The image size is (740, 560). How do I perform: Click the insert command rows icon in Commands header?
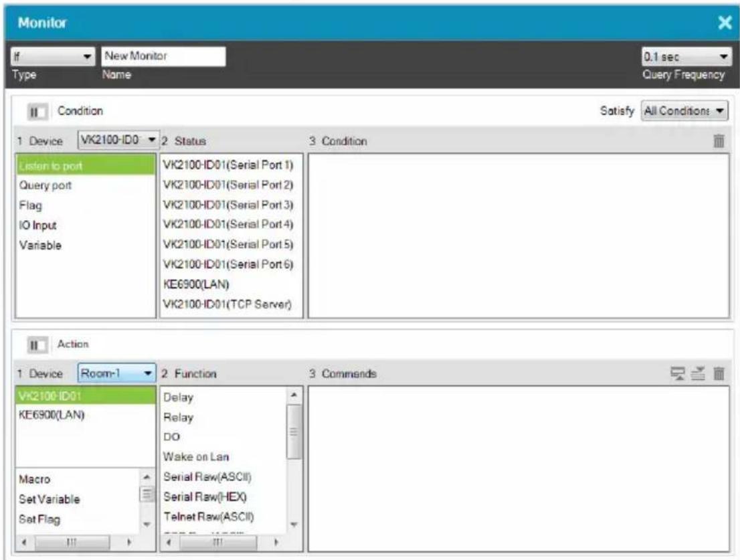698,373
